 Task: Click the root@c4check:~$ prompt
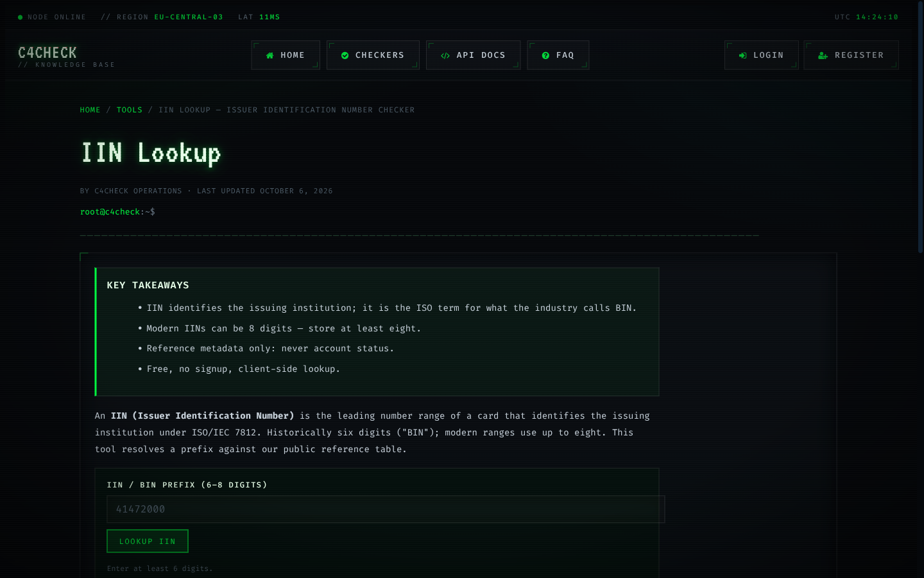click(x=117, y=212)
